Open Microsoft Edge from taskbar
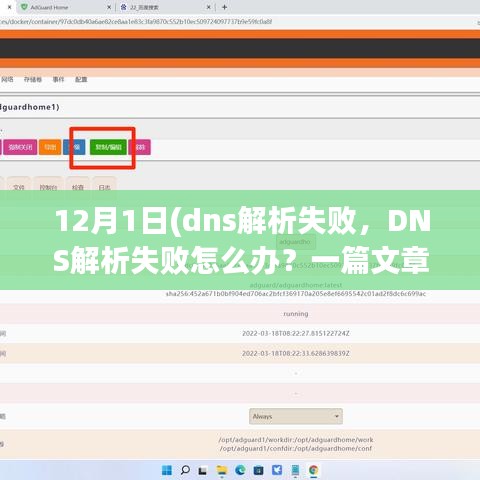 coord(240,470)
